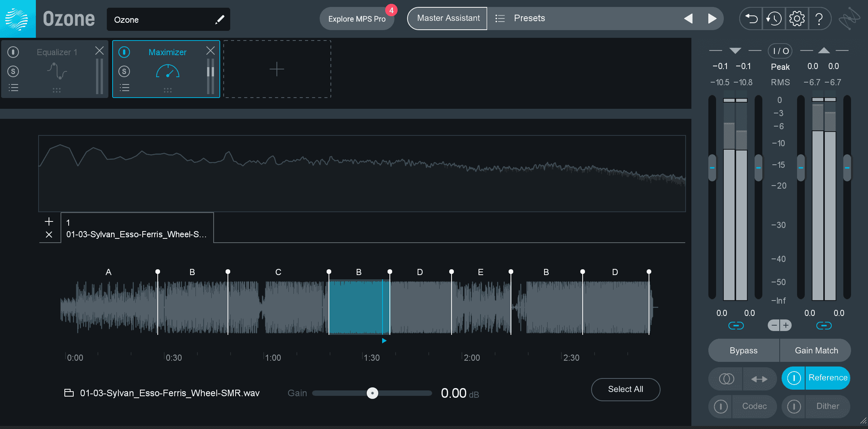Click Select All button

(625, 389)
